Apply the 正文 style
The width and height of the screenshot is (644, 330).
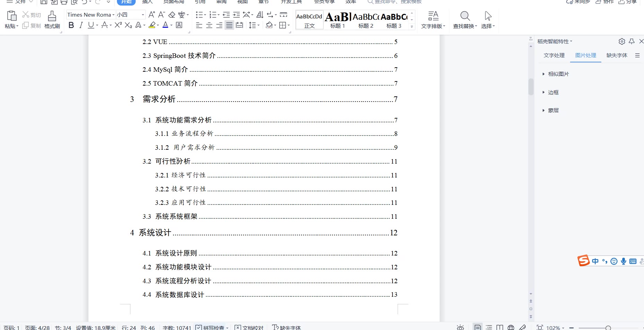click(310, 20)
